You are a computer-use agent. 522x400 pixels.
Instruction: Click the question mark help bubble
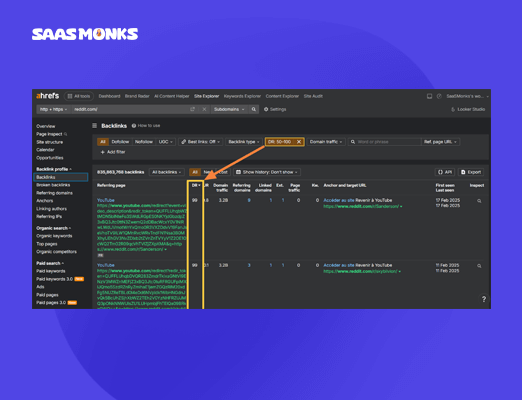[x=483, y=299]
